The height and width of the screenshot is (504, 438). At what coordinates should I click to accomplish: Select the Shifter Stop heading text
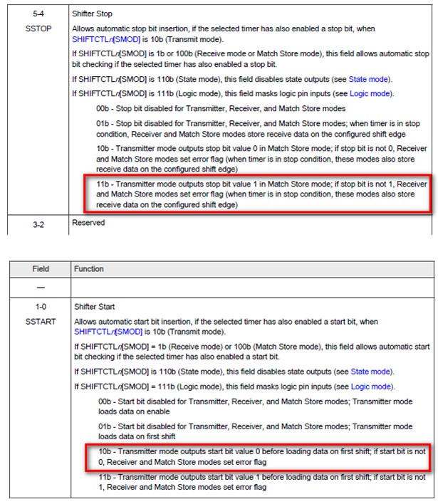pos(93,14)
